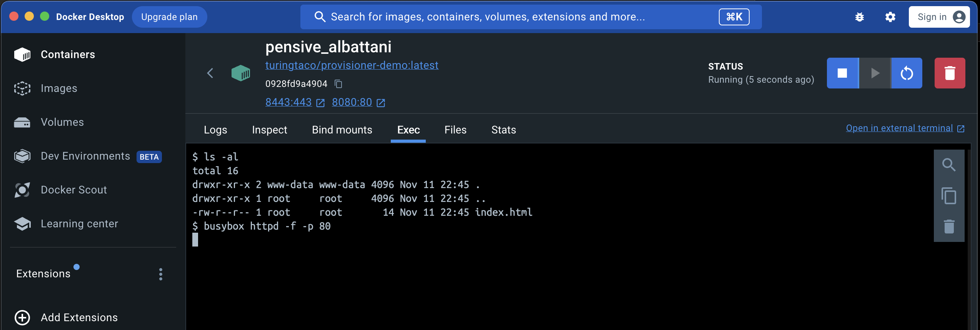Click the Extensions heading
The height and width of the screenshot is (330, 980).
[x=43, y=274]
